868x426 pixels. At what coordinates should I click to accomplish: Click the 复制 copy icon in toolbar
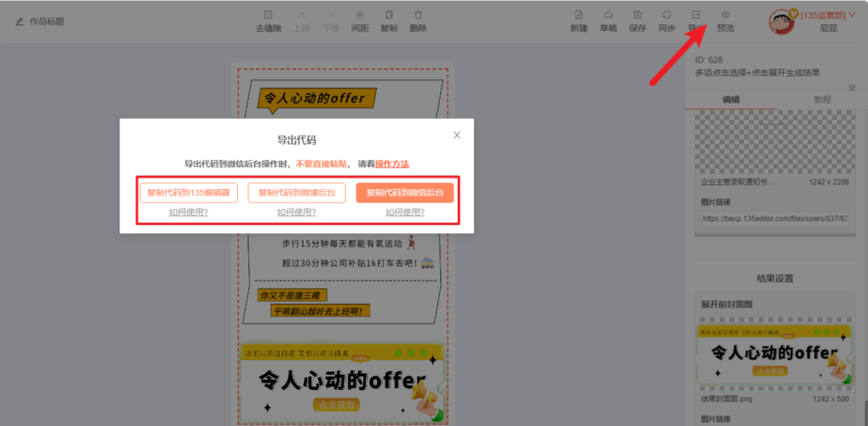[389, 15]
